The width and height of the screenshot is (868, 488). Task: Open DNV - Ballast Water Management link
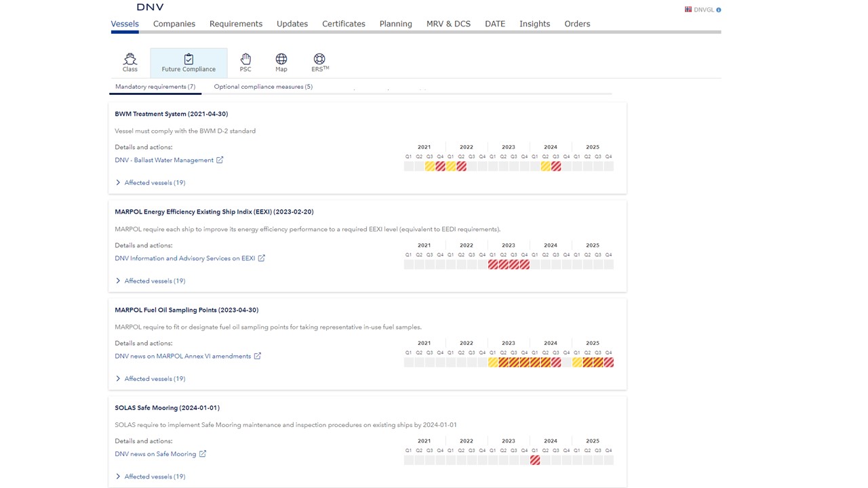164,160
